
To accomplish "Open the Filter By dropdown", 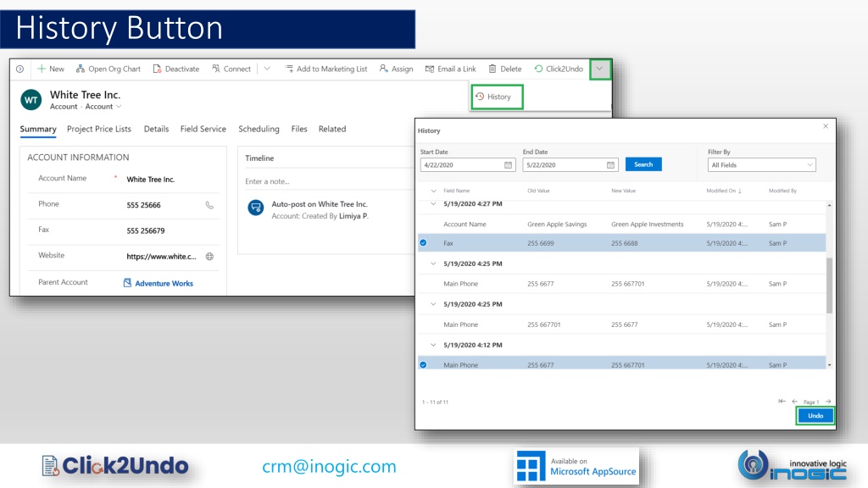I will 762,165.
